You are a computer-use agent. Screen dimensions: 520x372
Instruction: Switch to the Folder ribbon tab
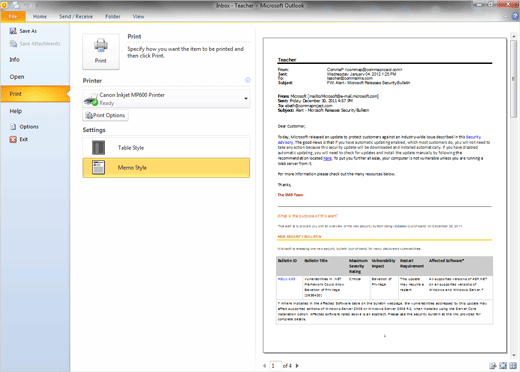tap(113, 16)
